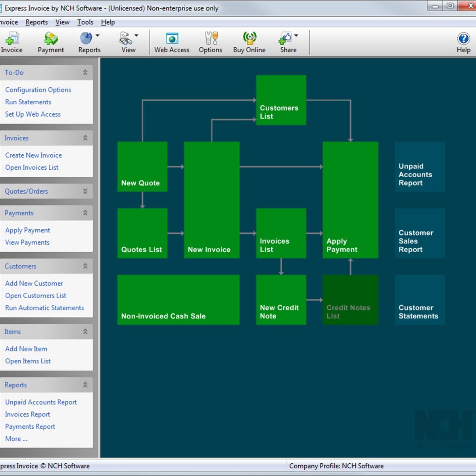This screenshot has height=476, width=476.
Task: Click the Customers List flowchart tile
Action: point(281,100)
